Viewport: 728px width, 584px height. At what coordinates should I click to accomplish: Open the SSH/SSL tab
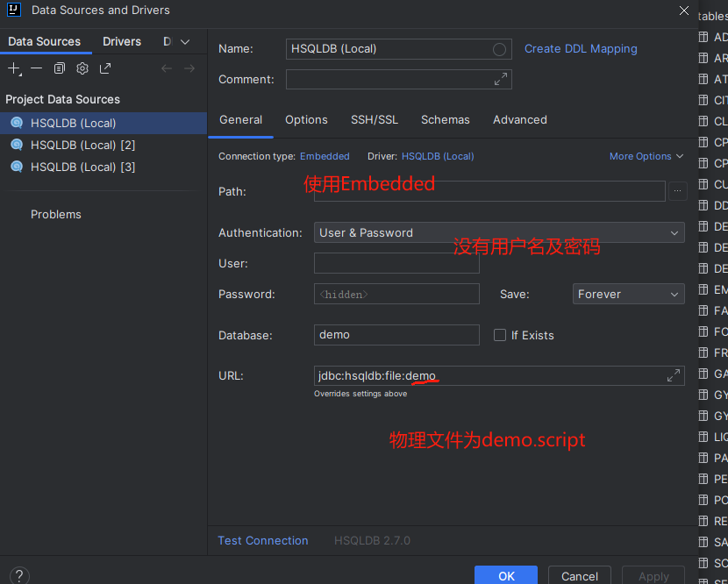click(x=375, y=120)
